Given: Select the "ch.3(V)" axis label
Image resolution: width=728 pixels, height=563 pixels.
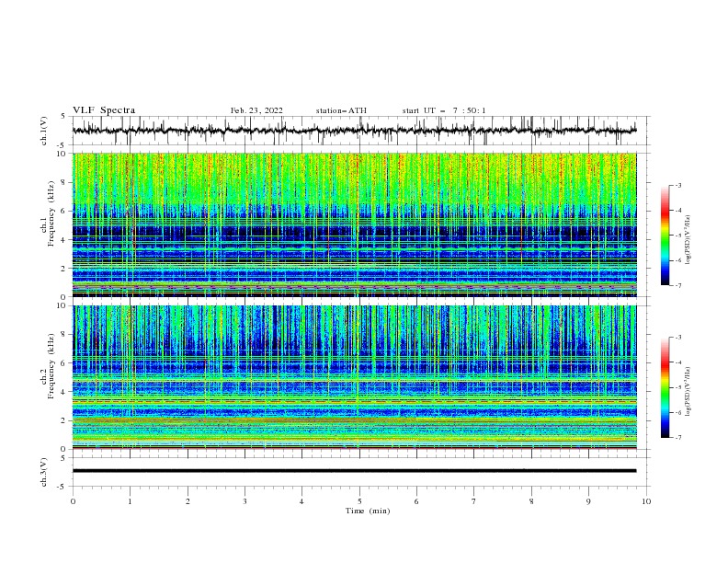Looking at the screenshot, I should (x=44, y=472).
